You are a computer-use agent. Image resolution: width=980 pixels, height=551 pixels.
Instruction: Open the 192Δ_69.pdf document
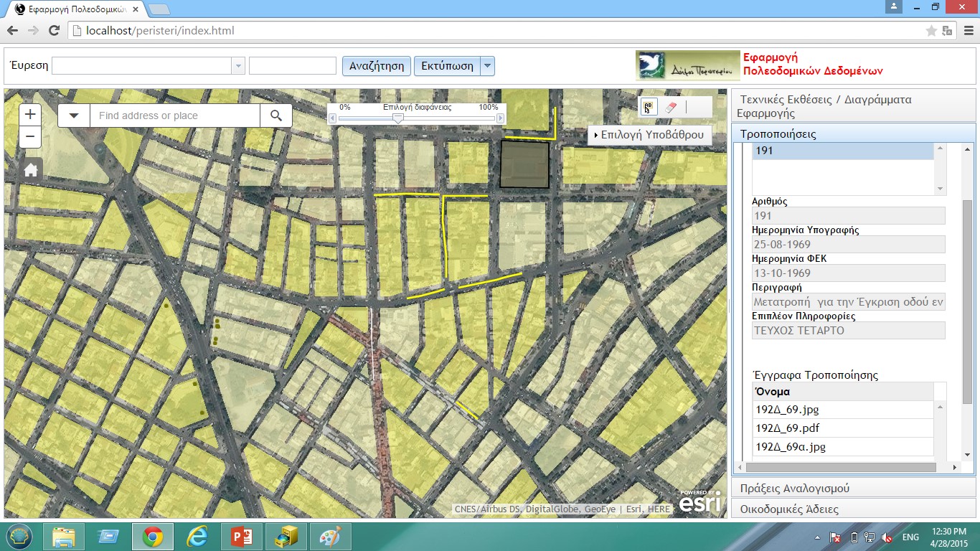point(787,428)
